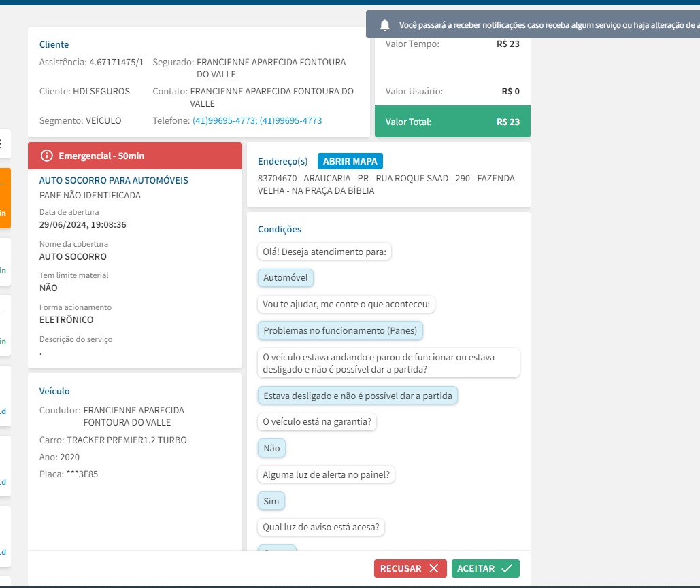Viewport: 700px width, 588px height.
Task: Click 'Qual luz de aviso está acesa?' question
Action: [321, 527]
